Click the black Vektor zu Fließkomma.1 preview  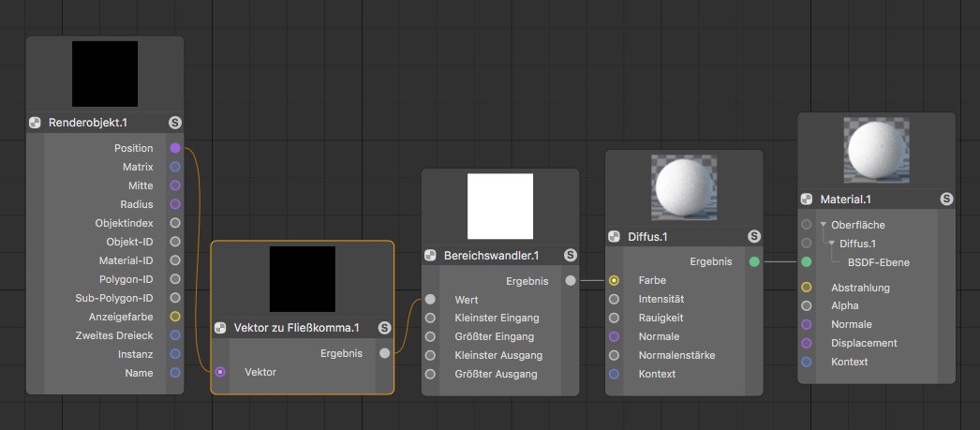303,279
